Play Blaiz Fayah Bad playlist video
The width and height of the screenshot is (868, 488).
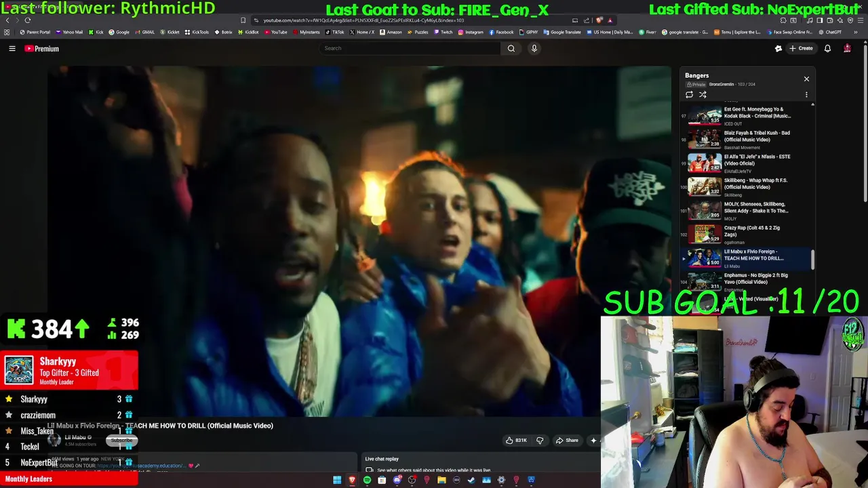pos(745,139)
